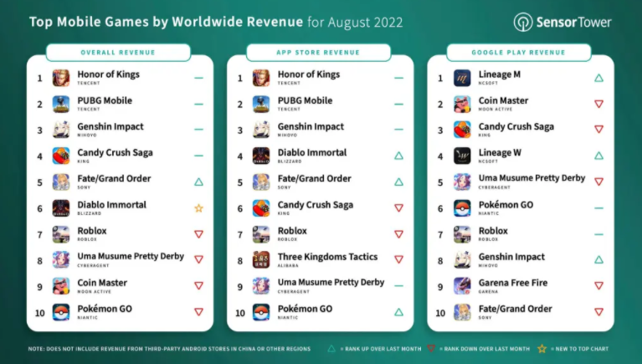Click rank-up triangle icon in the legend
The image size is (642, 364).
click(331, 348)
